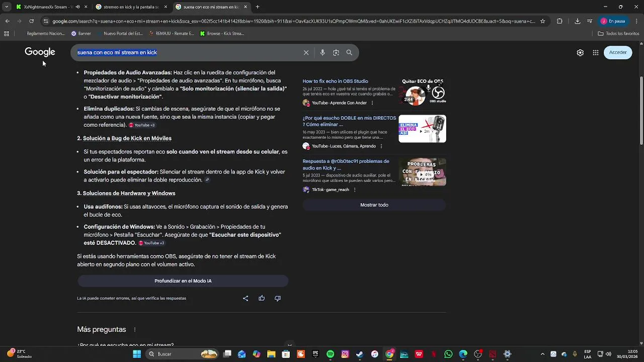
Task: Start voice search with microphone
Action: click(x=323, y=52)
